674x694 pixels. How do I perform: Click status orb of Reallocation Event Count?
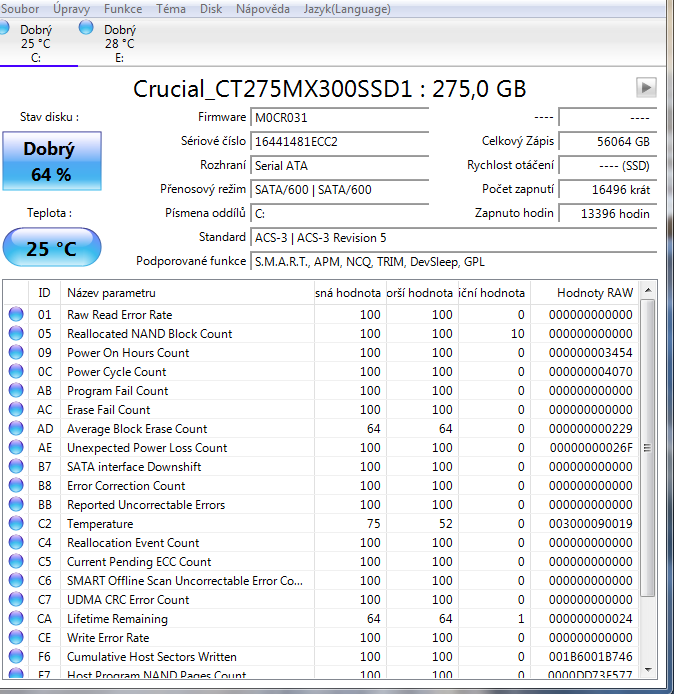click(16, 542)
